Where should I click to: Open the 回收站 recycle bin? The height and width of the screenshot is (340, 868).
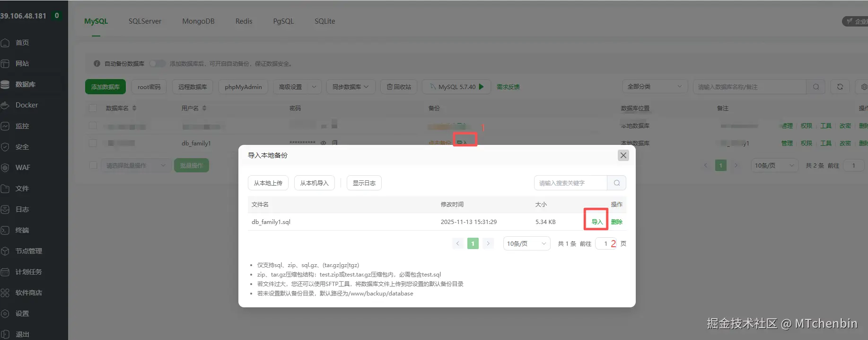(399, 87)
